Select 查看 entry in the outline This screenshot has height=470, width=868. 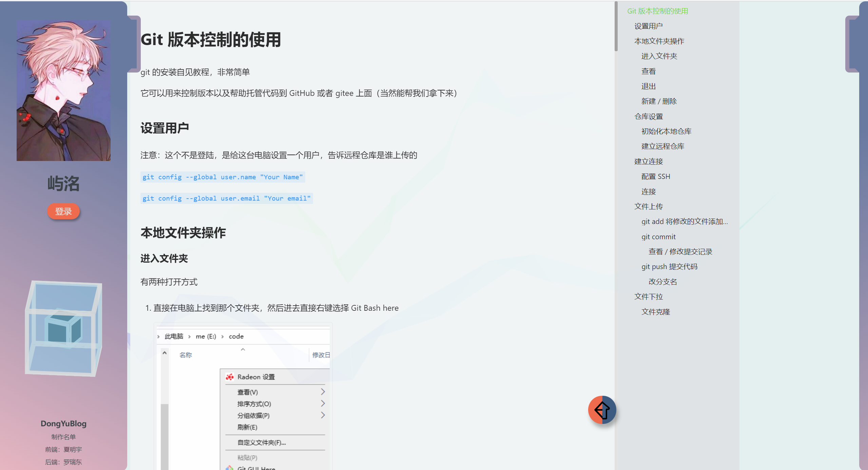coord(649,71)
